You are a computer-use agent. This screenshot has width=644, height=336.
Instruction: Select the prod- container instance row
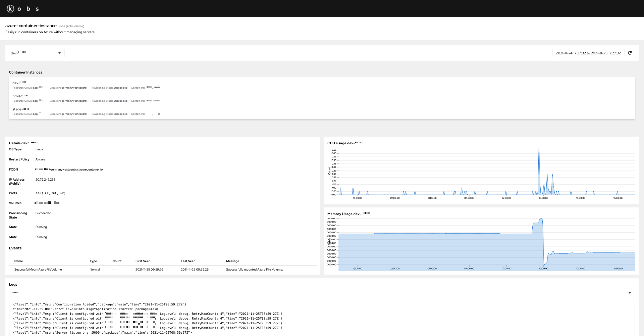coord(322,98)
